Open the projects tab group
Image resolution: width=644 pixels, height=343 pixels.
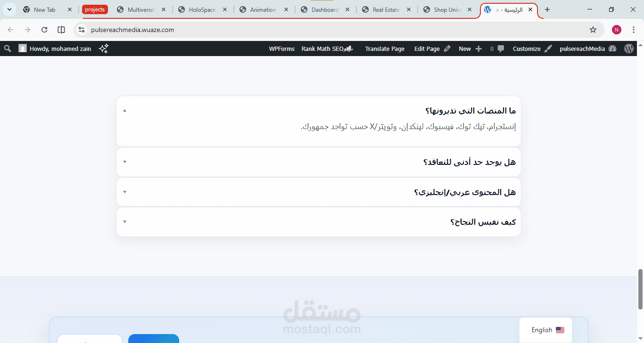95,9
